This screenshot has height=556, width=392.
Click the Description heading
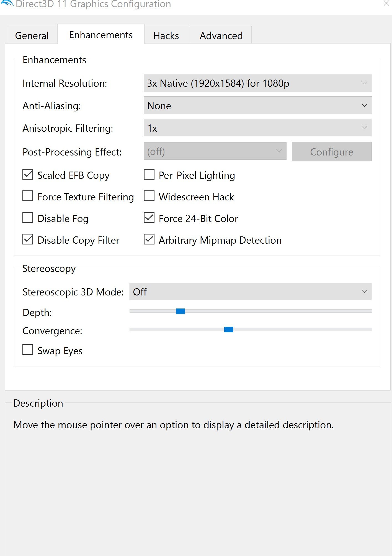[x=38, y=403]
